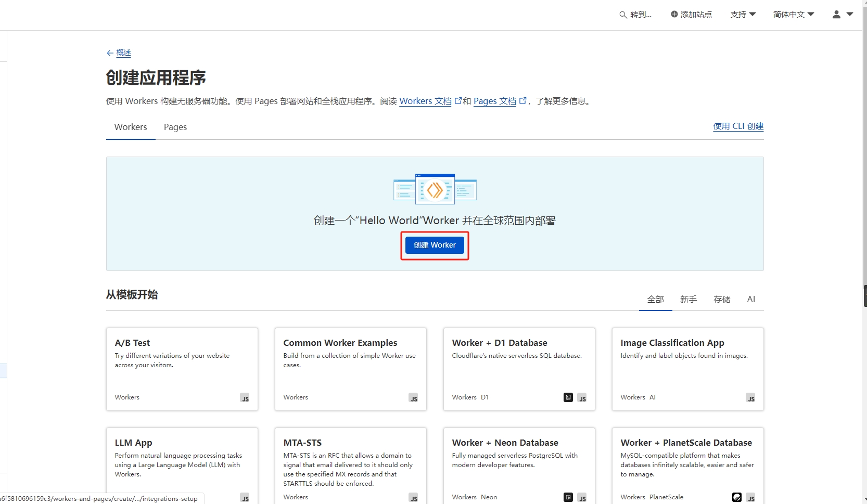Select the 全部 template filter
The height and width of the screenshot is (504, 867).
(x=656, y=299)
